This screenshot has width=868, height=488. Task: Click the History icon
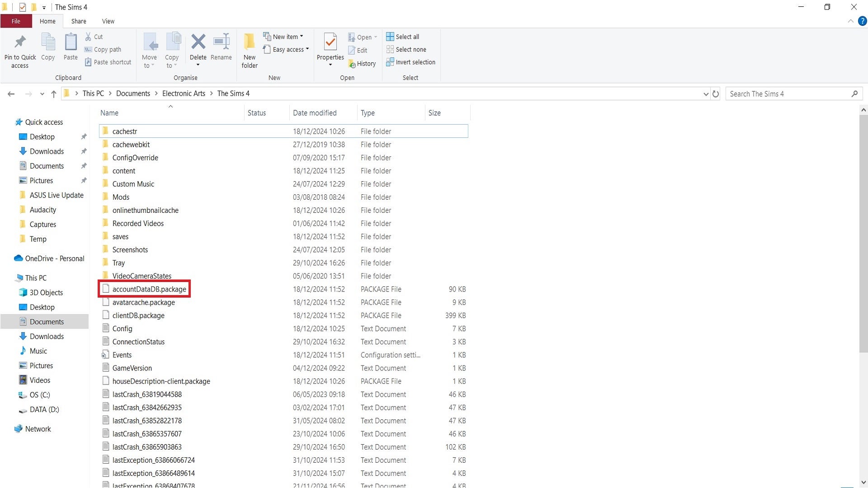(x=362, y=63)
